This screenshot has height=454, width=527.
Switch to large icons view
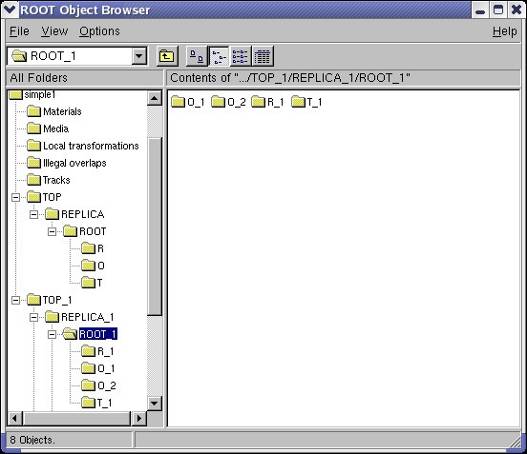[197, 56]
